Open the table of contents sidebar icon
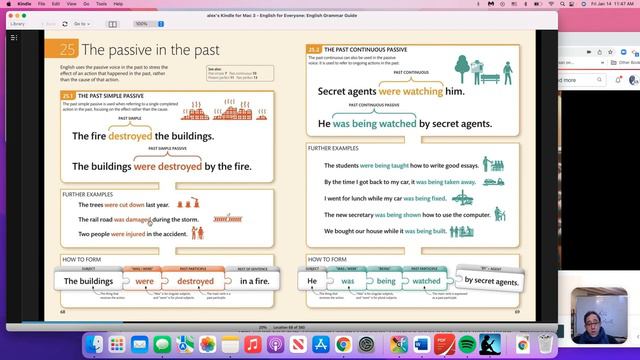This screenshot has height=360, width=640. [x=14, y=38]
